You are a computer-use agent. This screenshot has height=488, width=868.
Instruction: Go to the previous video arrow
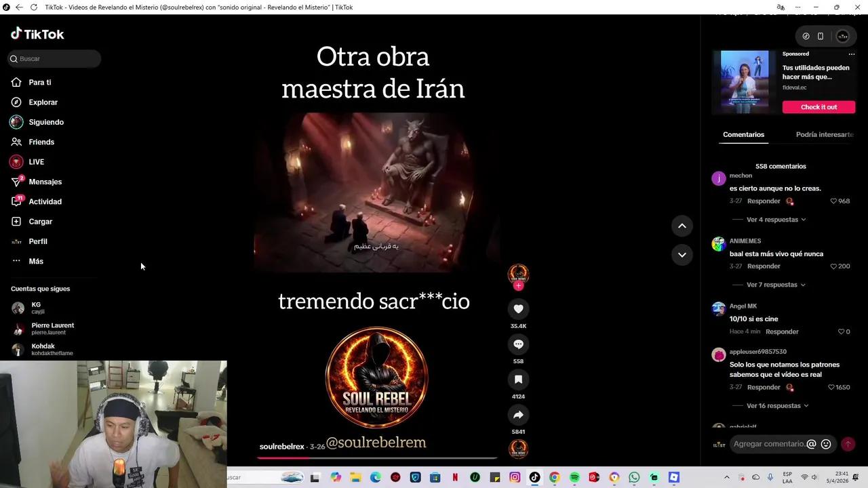682,226
